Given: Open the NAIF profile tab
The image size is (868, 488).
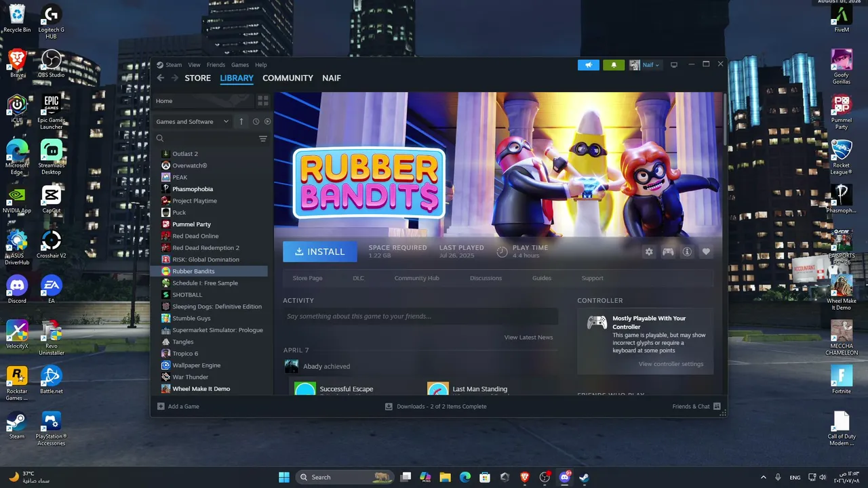Looking at the screenshot, I should pos(332,78).
